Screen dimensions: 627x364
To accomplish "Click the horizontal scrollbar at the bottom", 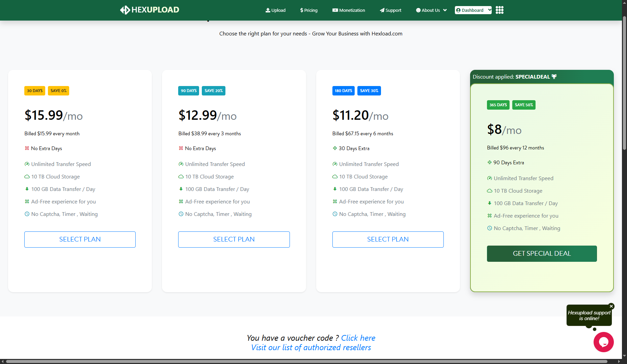I will pyautogui.click(x=307, y=361).
